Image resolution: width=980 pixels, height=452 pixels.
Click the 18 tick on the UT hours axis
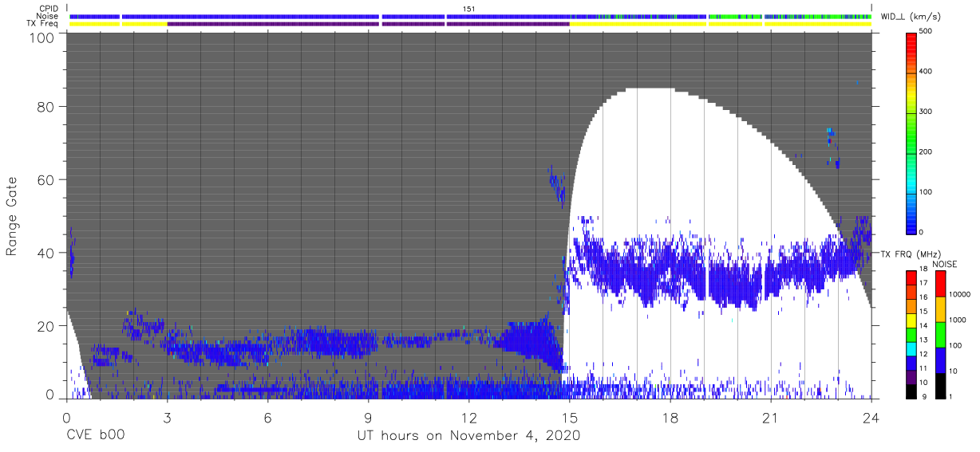(x=670, y=417)
